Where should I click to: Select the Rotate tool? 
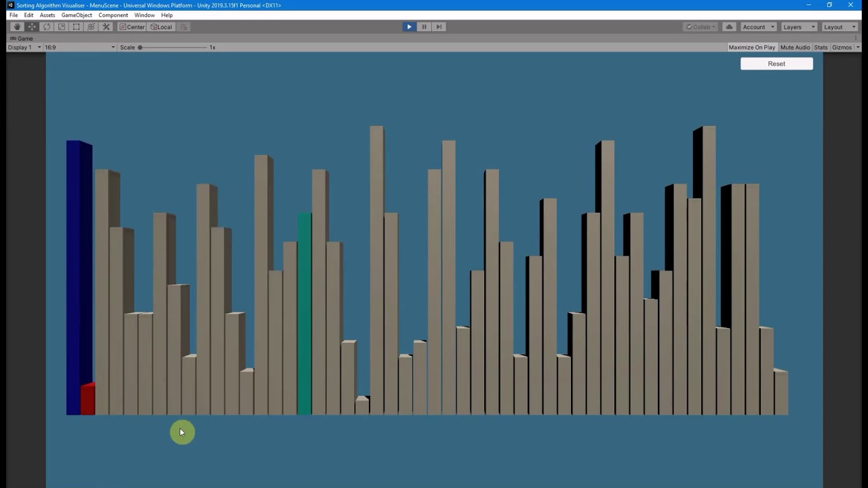(x=47, y=27)
